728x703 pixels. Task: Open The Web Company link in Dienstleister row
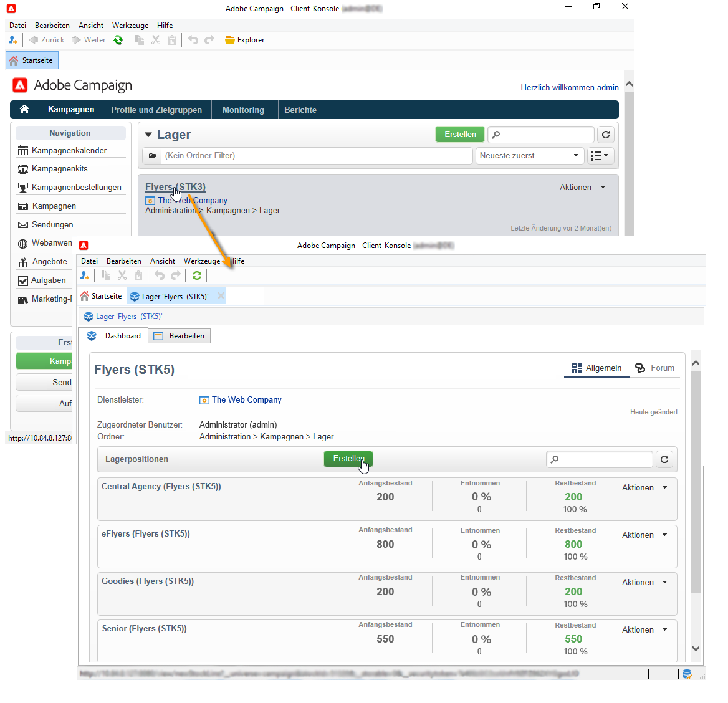(x=247, y=399)
